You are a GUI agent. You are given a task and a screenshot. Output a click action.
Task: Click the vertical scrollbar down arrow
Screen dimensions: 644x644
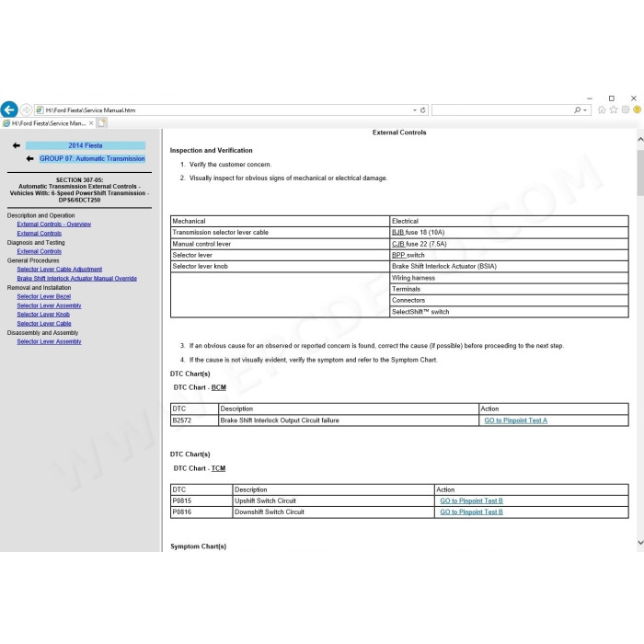click(x=640, y=543)
